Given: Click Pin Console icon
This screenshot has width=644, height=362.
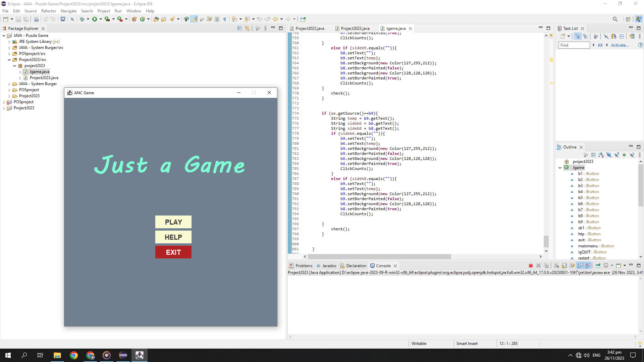Looking at the screenshot, I should coord(598,266).
